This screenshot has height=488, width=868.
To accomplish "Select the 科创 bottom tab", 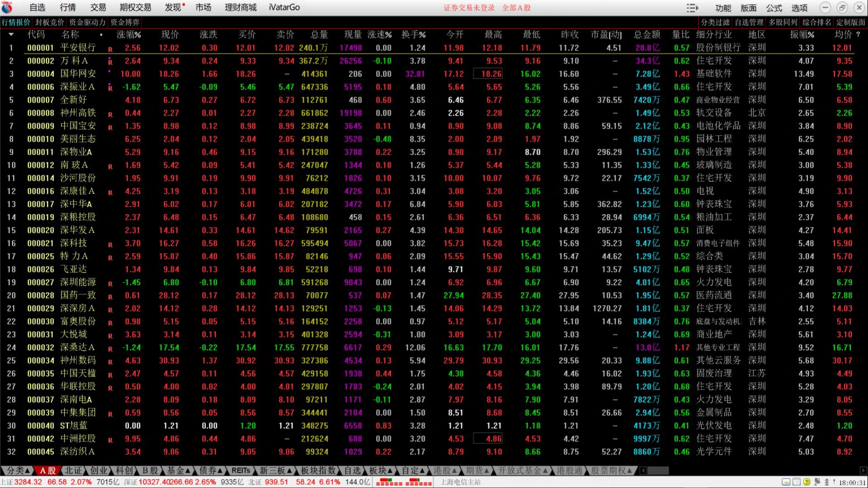I will tap(124, 470).
